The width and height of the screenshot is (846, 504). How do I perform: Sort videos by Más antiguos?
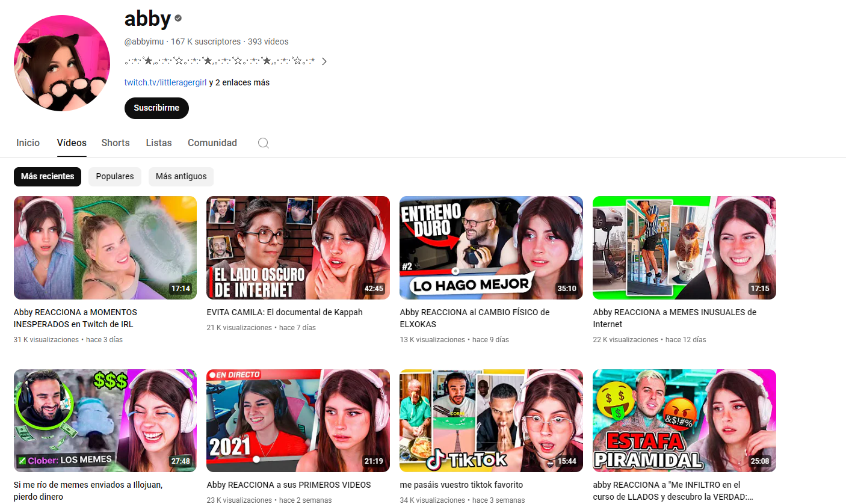coord(181,177)
